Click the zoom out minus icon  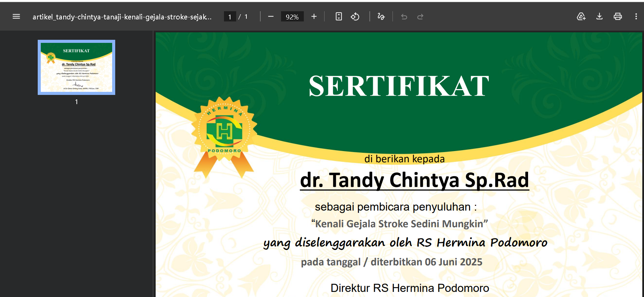click(271, 17)
